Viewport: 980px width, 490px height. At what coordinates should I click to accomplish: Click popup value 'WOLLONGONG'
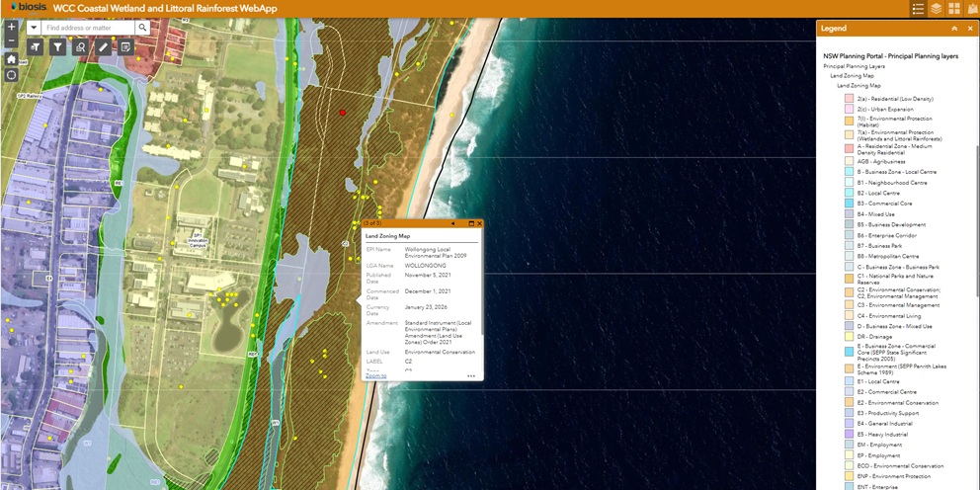(x=425, y=267)
